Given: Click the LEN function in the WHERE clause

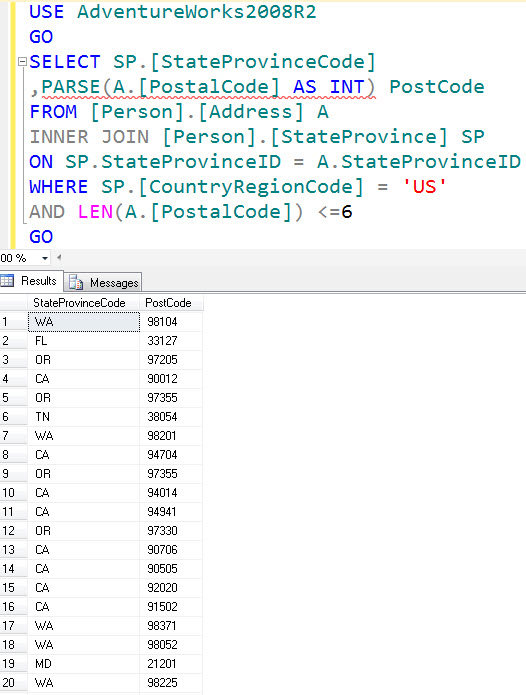Looking at the screenshot, I should point(95,212).
